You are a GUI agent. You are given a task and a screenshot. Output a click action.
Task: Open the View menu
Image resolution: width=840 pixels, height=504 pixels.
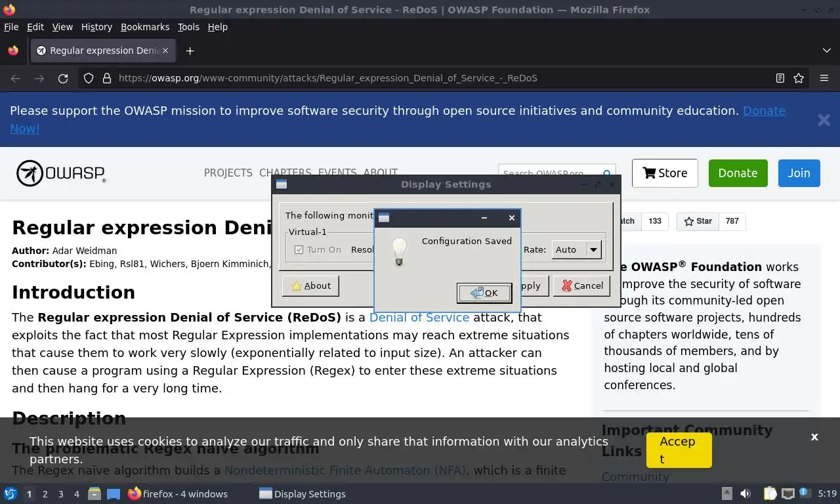[62, 27]
